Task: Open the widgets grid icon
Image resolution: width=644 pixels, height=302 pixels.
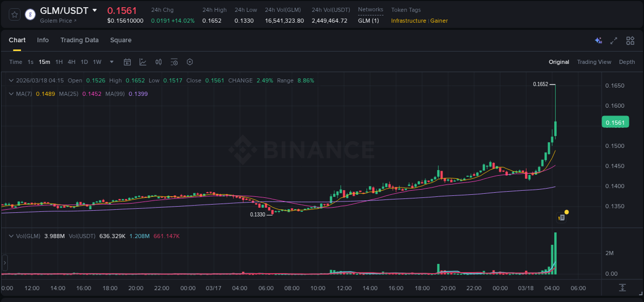Action: pos(630,40)
